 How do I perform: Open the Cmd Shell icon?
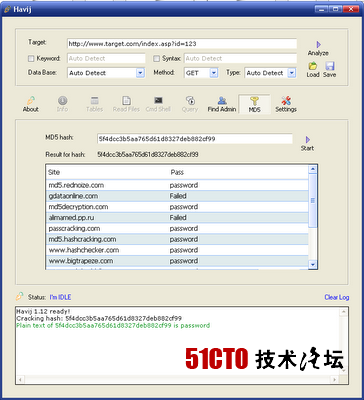(x=158, y=100)
